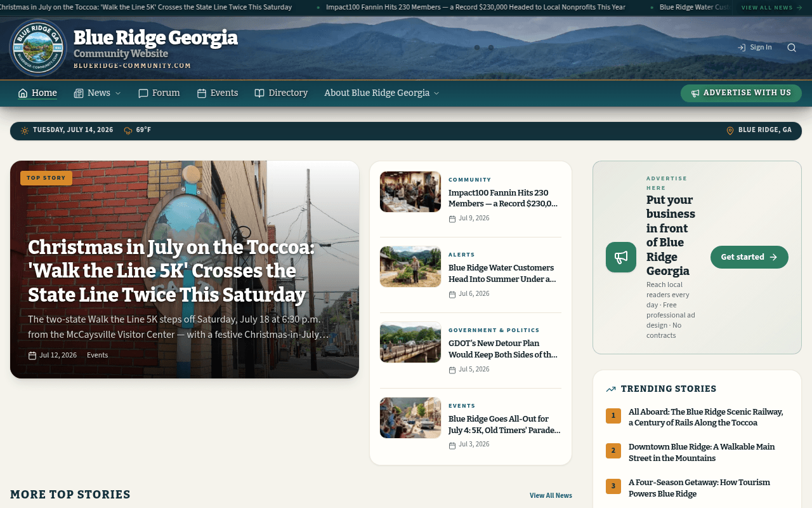Open the July 4 events article thumbnail

pos(410,418)
